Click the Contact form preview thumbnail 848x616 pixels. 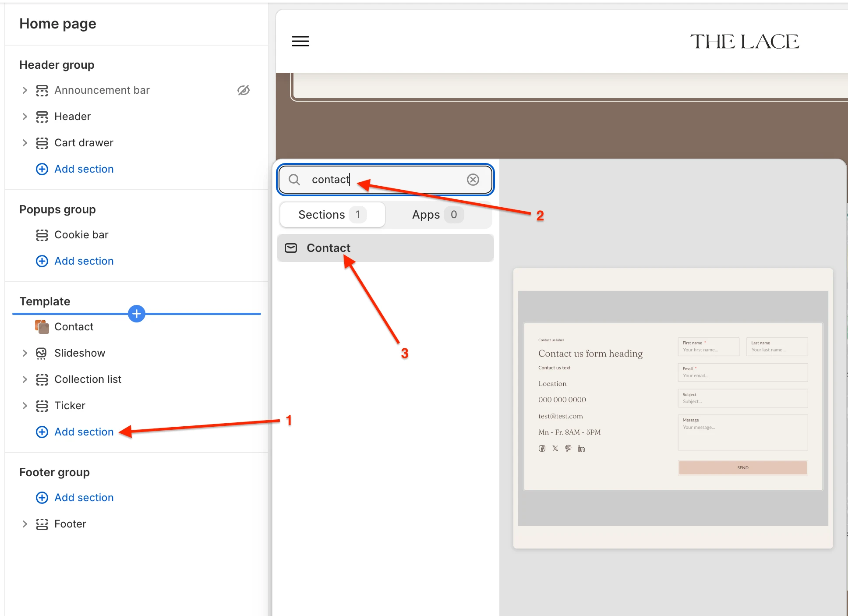click(x=673, y=408)
